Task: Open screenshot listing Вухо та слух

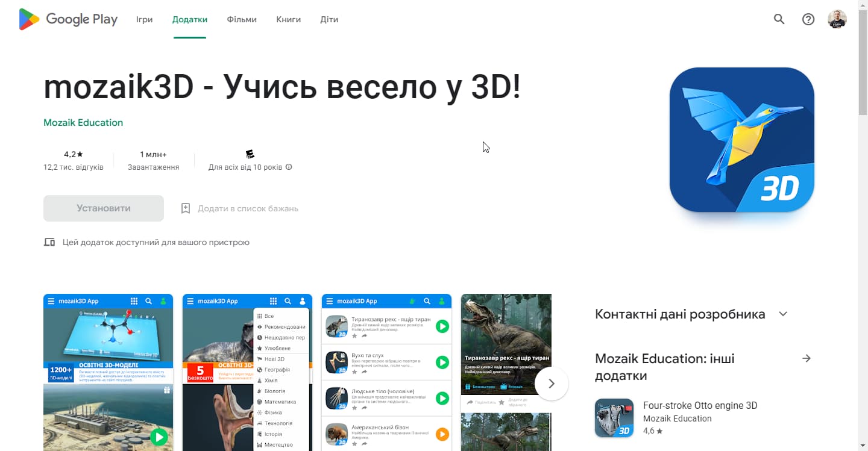Action: (386, 372)
